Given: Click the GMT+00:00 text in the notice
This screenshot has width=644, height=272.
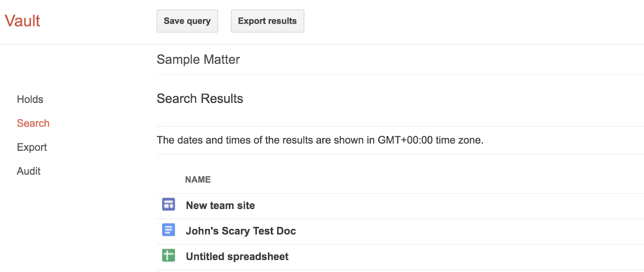Looking at the screenshot, I should [x=405, y=140].
